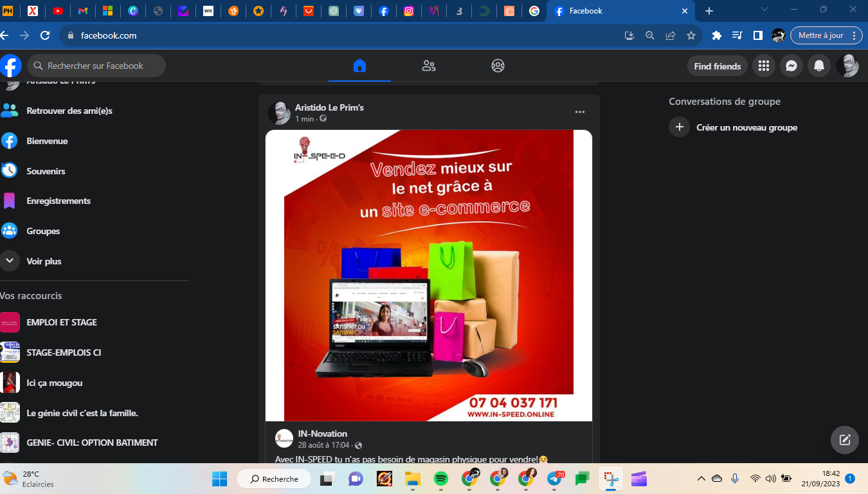This screenshot has height=494, width=868.
Task: Open the Messenger icon in header
Action: [x=791, y=66]
